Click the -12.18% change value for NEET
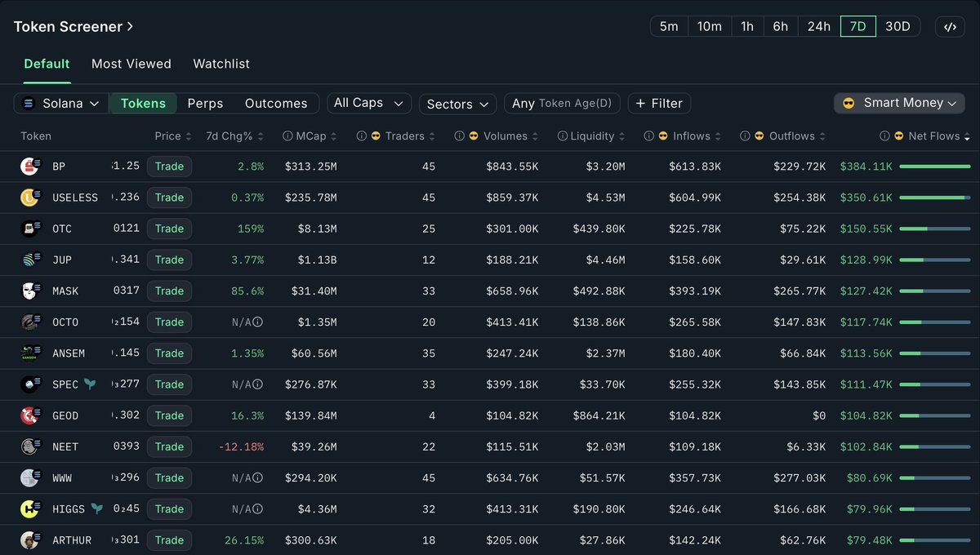The image size is (980, 555). click(241, 446)
